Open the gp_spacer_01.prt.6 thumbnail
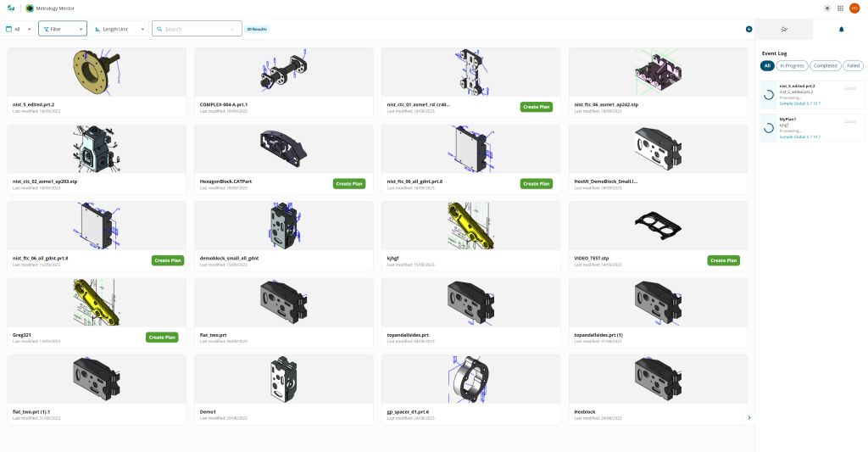This screenshot has height=452, width=868. [470, 378]
